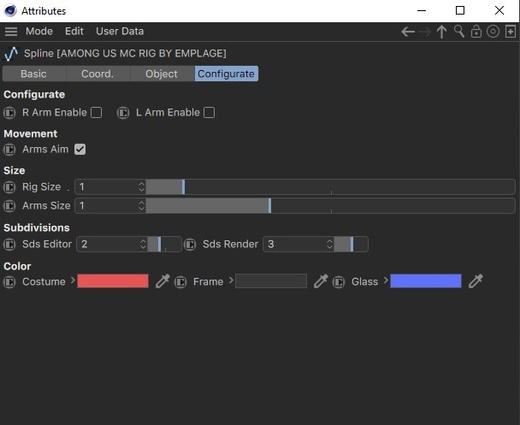
Task: Click keyframe icon beside Costume
Action: point(10,282)
